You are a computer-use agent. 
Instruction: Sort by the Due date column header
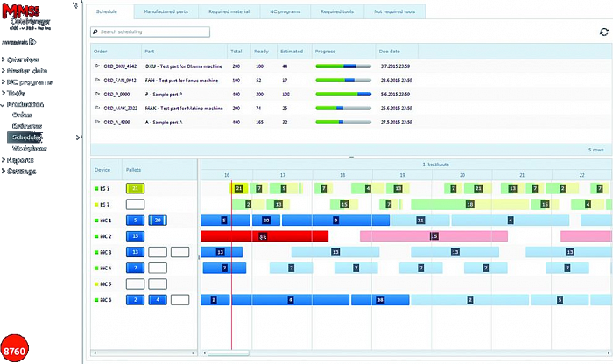[397, 51]
